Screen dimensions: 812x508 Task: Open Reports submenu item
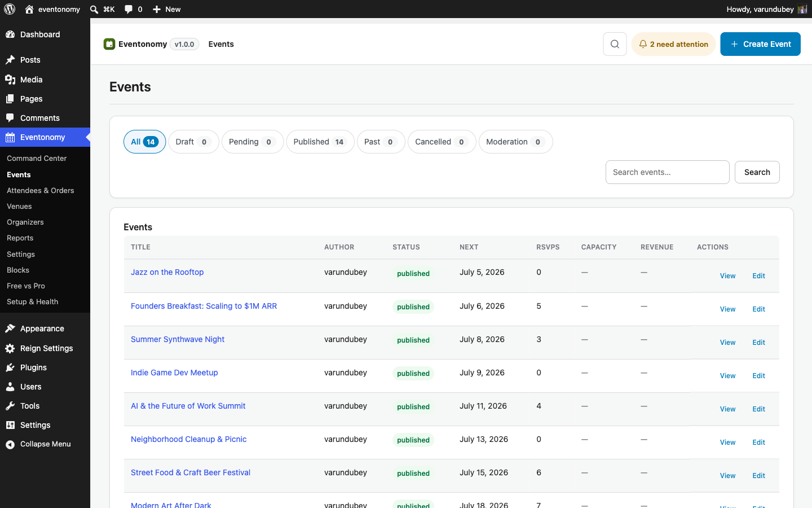click(20, 238)
